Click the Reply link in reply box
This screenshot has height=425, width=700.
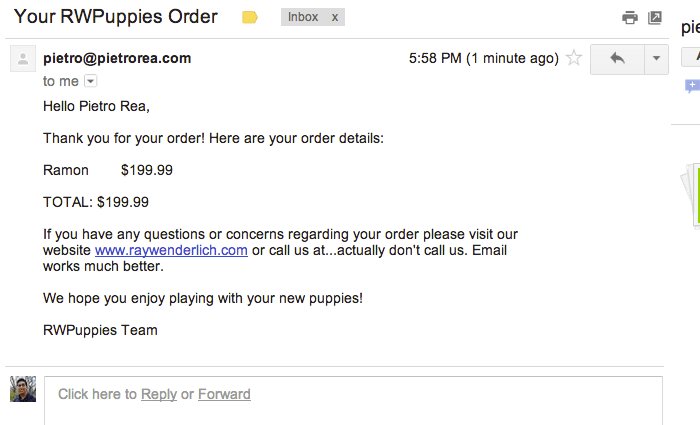point(159,394)
